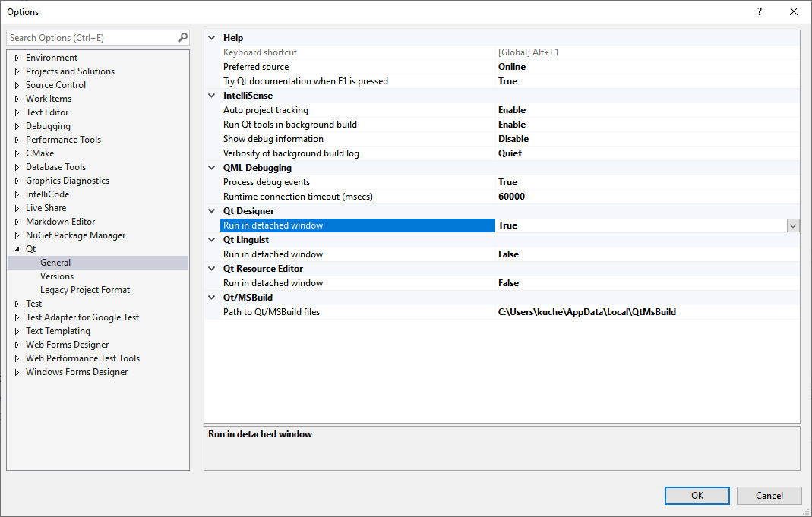Expand the Projects and Solutions node
This screenshot has width=812, height=517.
point(17,71)
